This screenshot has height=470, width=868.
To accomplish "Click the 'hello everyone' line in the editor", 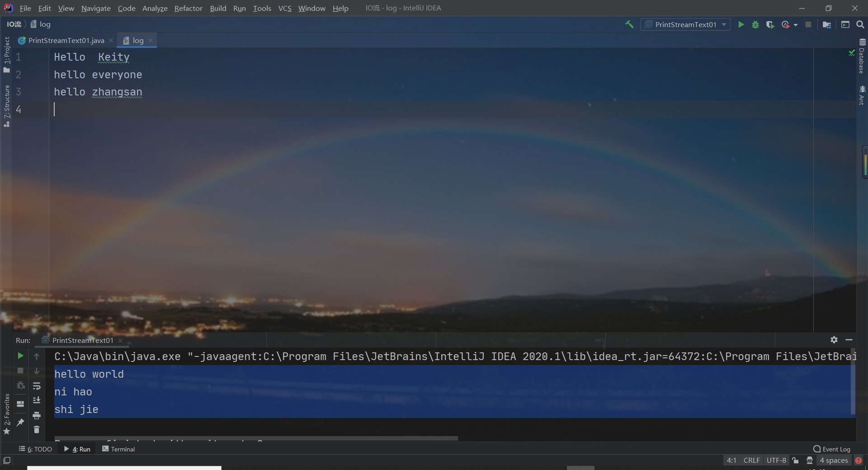I will (98, 75).
